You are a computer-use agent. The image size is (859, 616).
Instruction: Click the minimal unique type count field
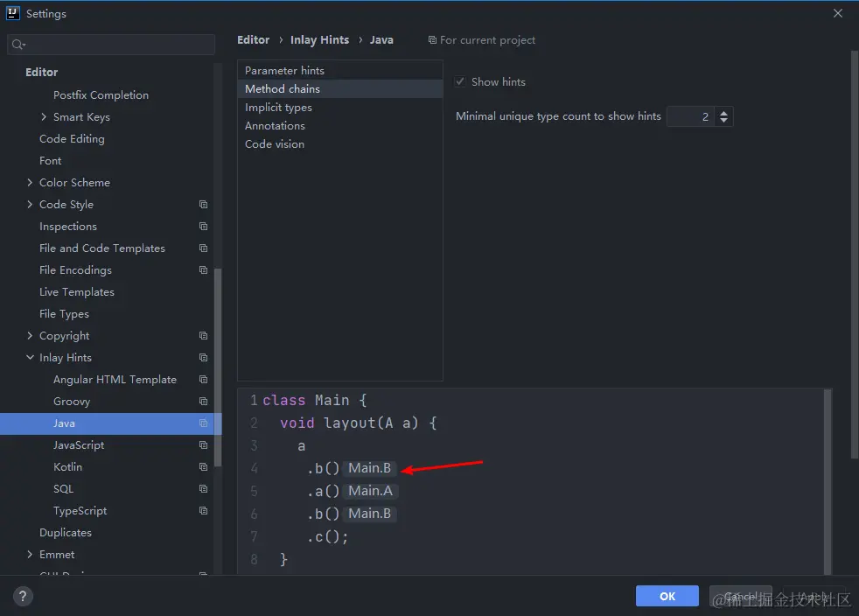pyautogui.click(x=690, y=116)
